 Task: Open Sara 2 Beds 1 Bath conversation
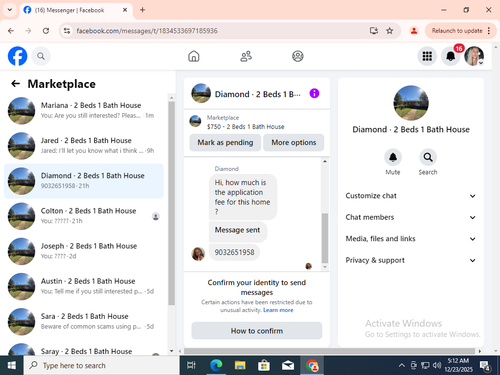(83, 322)
